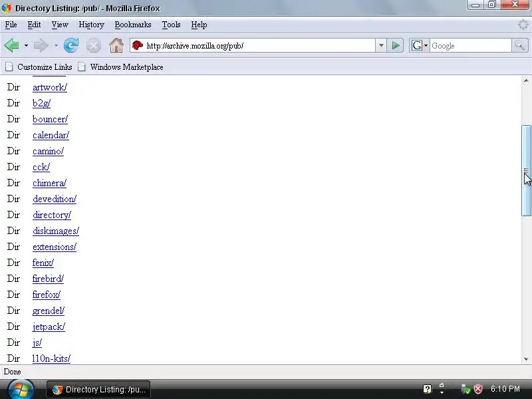This screenshot has width=532, height=399.
Task: Open the js/ directory link
Action: [x=37, y=342]
